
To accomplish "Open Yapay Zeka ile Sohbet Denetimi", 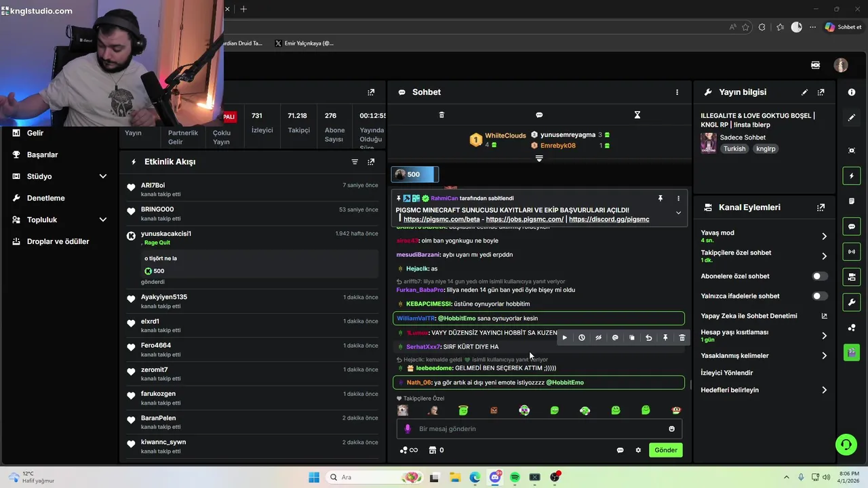I will [x=764, y=316].
